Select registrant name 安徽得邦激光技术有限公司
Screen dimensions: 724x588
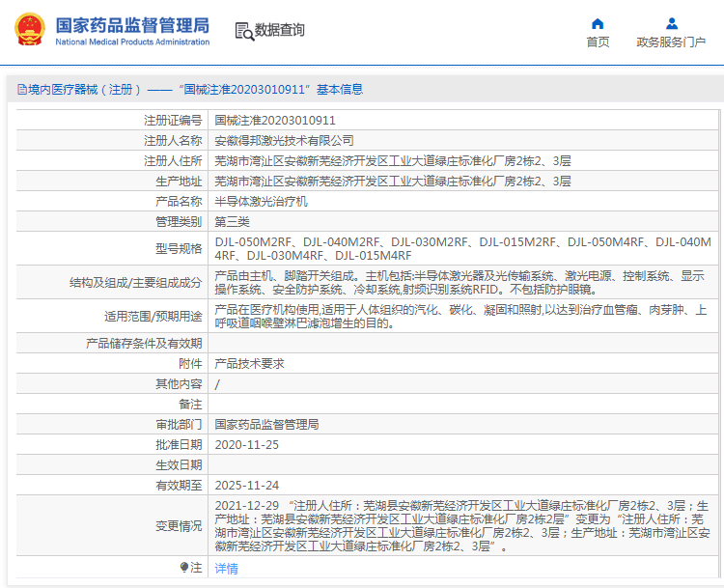[284, 140]
